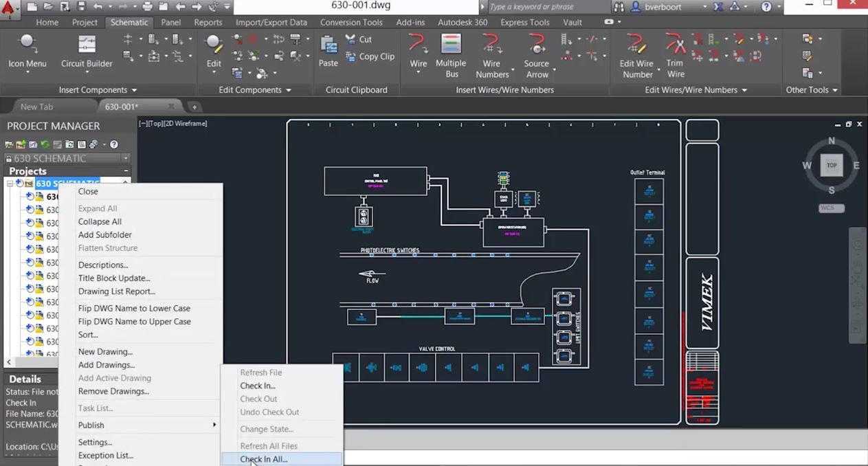Click the AutoCAD application logo button
Viewport: 868px width, 466px height.
(x=9, y=8)
